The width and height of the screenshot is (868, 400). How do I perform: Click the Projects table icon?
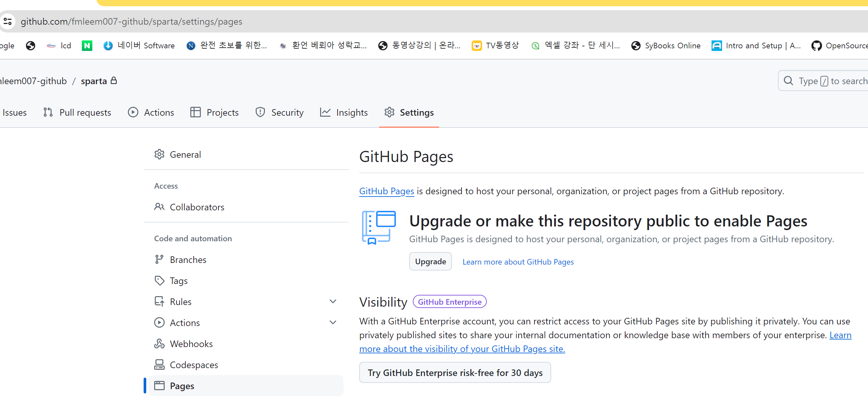point(196,112)
